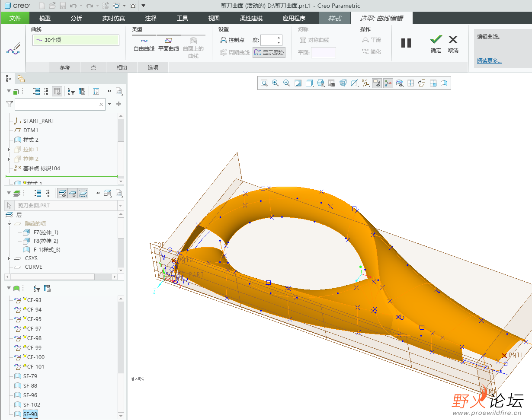Image resolution: width=532 pixels, height=420 pixels.
Task: Toggle the 显示原始 option
Action: 269,52
